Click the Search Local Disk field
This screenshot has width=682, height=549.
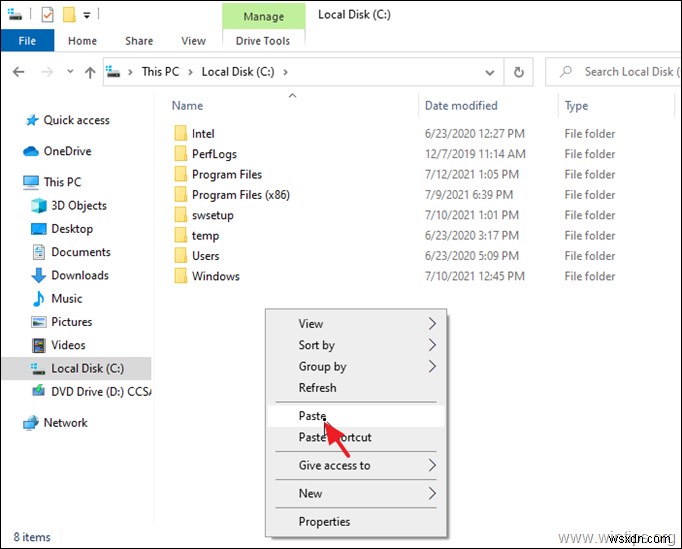pos(613,72)
